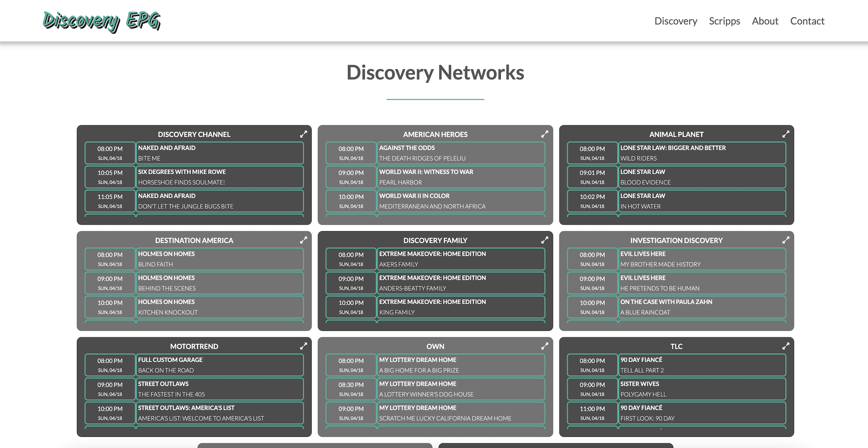Click the TLC card title
868x448 pixels.
tap(676, 346)
